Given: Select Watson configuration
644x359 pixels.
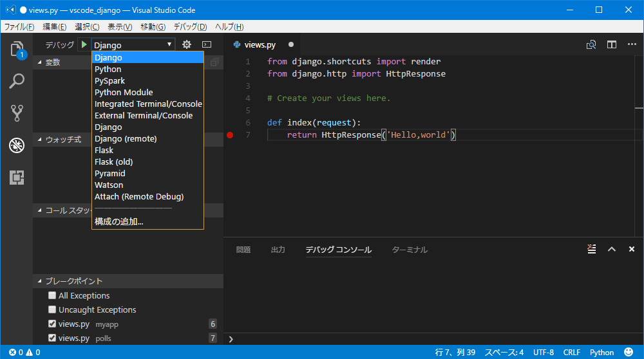Looking at the screenshot, I should pos(148,185).
